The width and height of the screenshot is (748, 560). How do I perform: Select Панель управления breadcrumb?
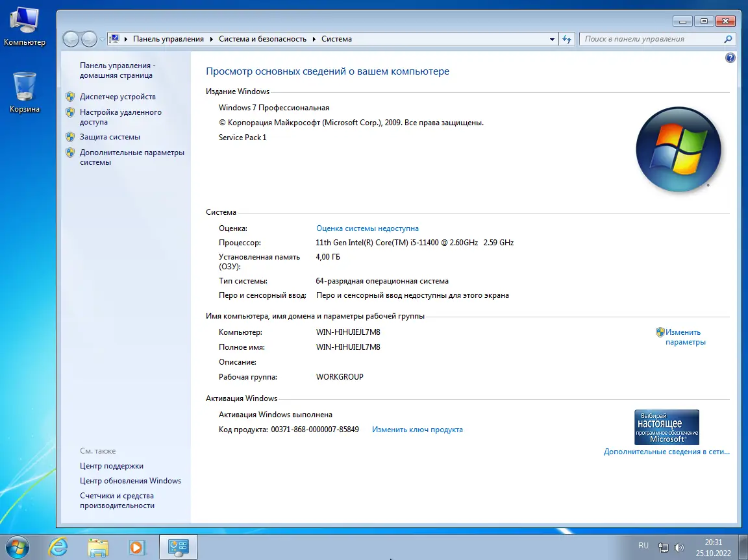(x=168, y=39)
